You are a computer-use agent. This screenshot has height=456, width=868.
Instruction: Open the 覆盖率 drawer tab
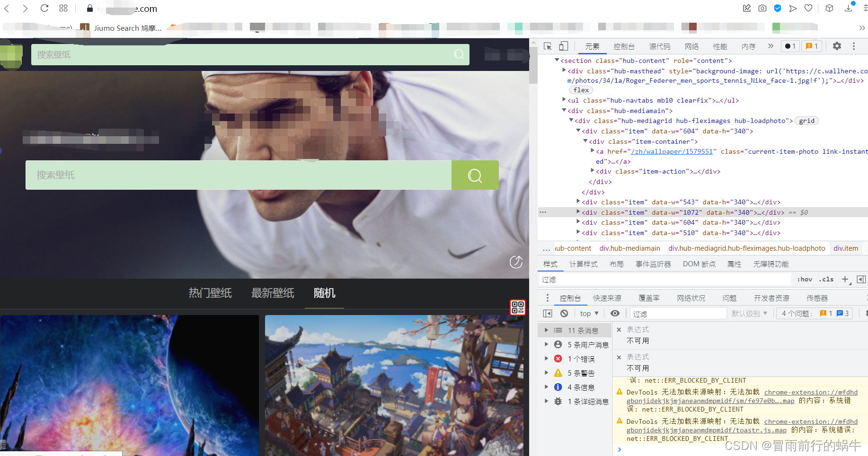tap(649, 298)
